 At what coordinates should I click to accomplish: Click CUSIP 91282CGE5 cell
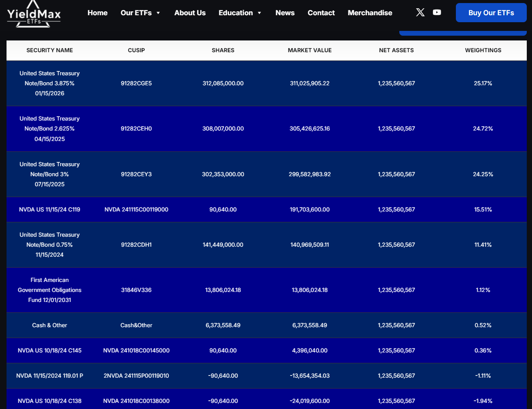coord(136,83)
